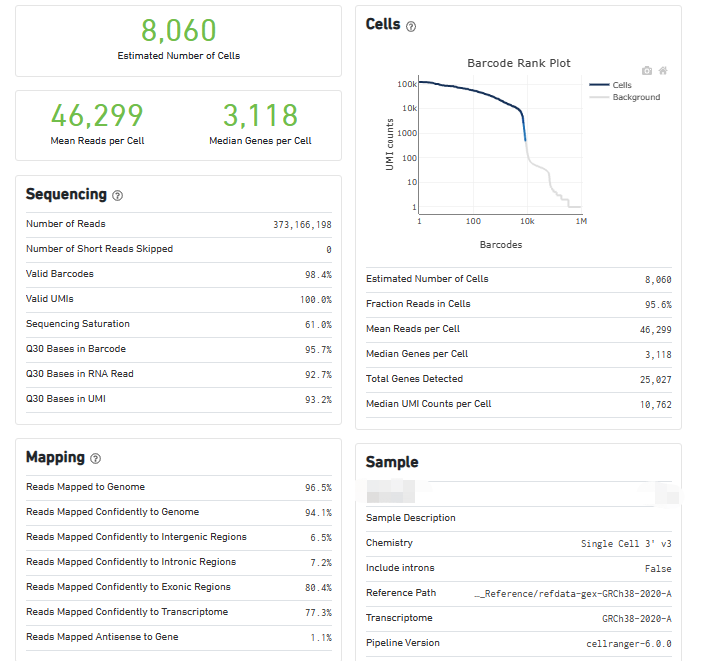Toggle Cells trace in the plot legend
The image size is (702, 661).
point(610,85)
